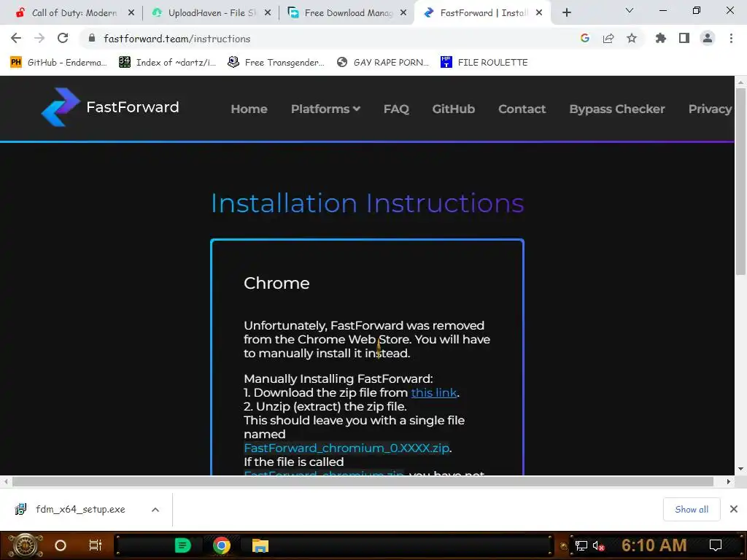This screenshot has width=747, height=560.
Task: Close the Free Download Manager tab
Action: click(403, 13)
